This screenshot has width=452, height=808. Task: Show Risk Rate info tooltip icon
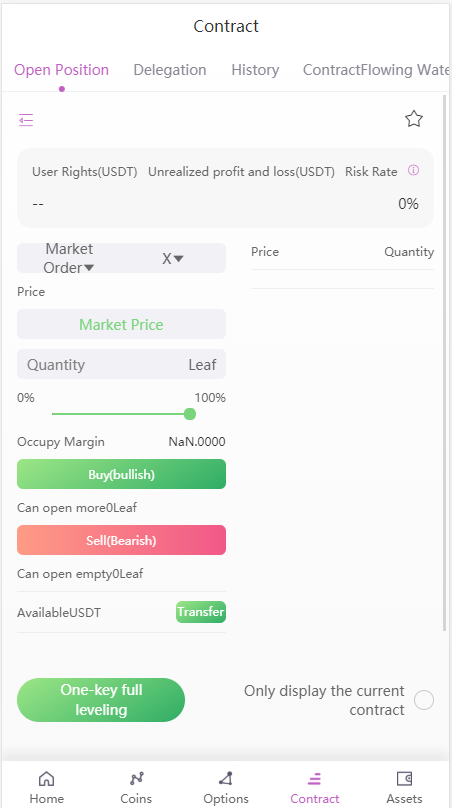413,170
